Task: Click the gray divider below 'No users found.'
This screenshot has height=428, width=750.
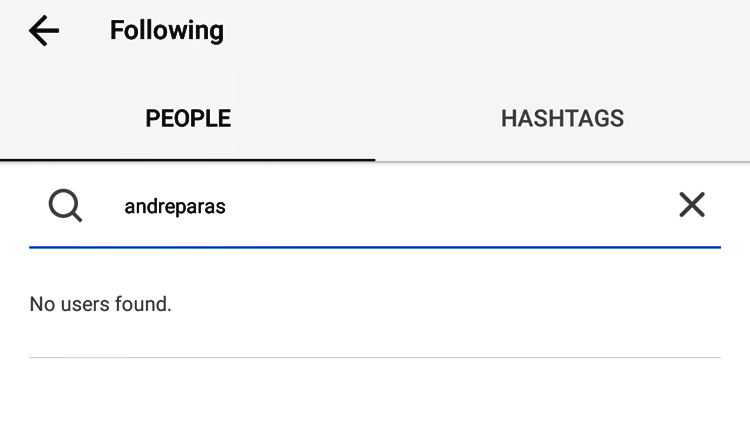Action: click(375, 357)
